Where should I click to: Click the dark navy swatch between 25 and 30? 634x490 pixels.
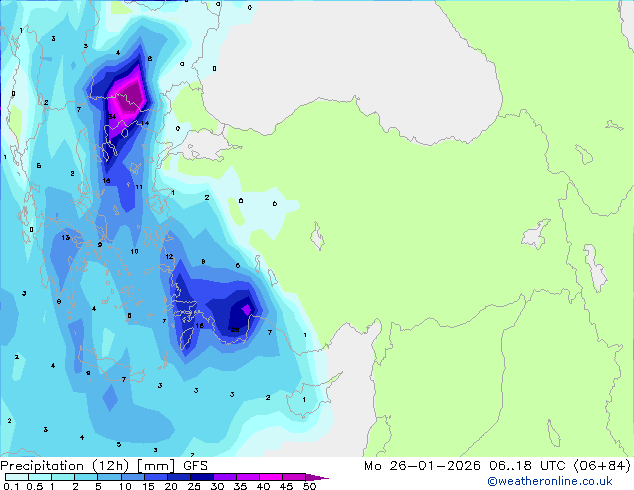202,477
